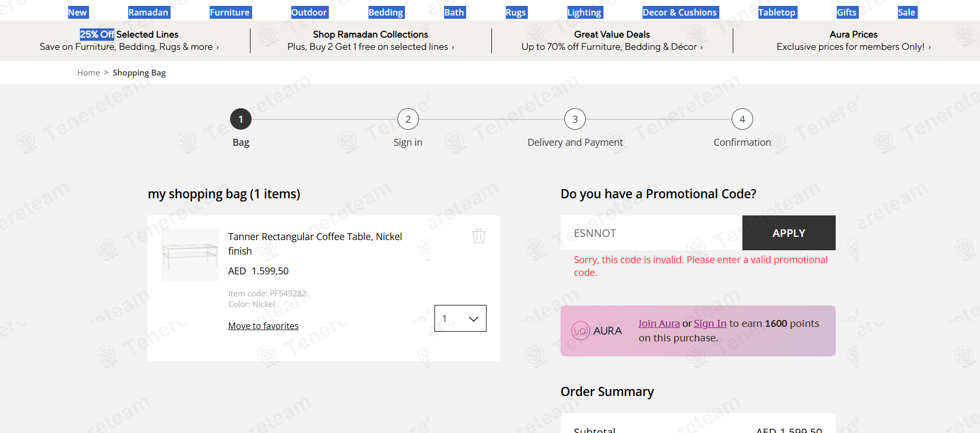Click the 'Shopping Bag' breadcrumb text
The image size is (980, 433).
coord(139,73)
